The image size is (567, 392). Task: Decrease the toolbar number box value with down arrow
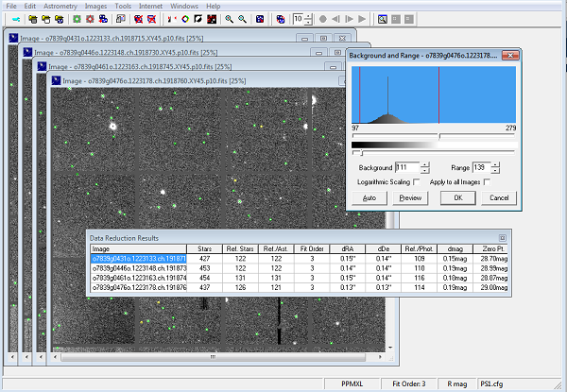308,23
